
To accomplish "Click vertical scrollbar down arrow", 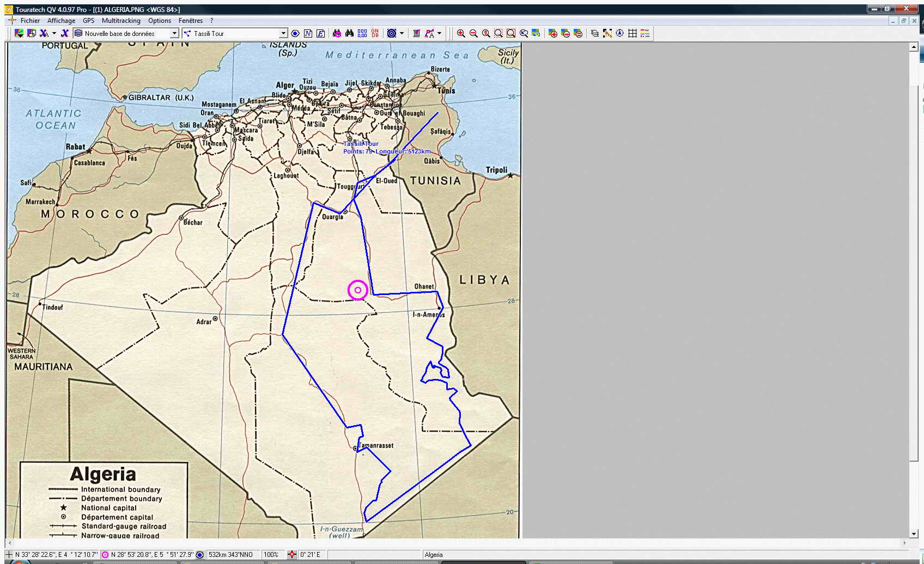I will [x=914, y=534].
